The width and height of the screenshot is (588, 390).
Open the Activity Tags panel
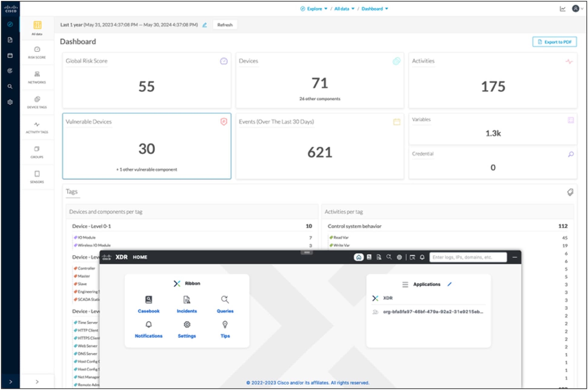[x=37, y=127]
